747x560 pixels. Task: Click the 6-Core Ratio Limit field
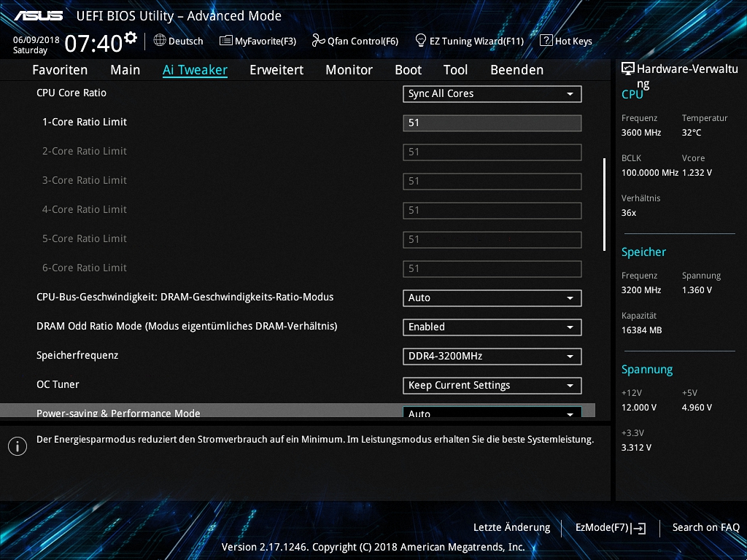[492, 268]
